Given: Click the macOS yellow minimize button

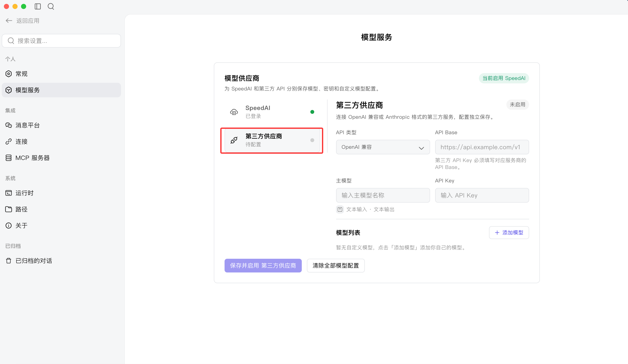Looking at the screenshot, I should click(15, 6).
